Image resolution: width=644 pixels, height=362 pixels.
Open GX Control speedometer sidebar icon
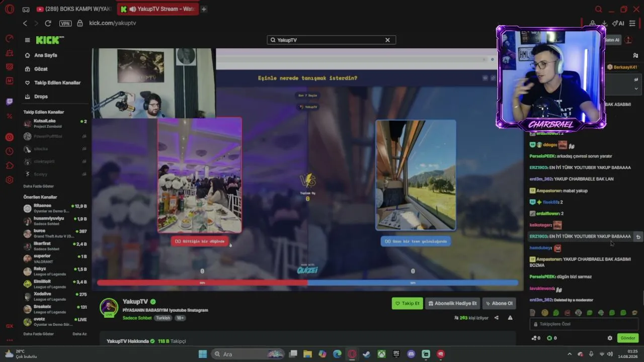pos(9,39)
